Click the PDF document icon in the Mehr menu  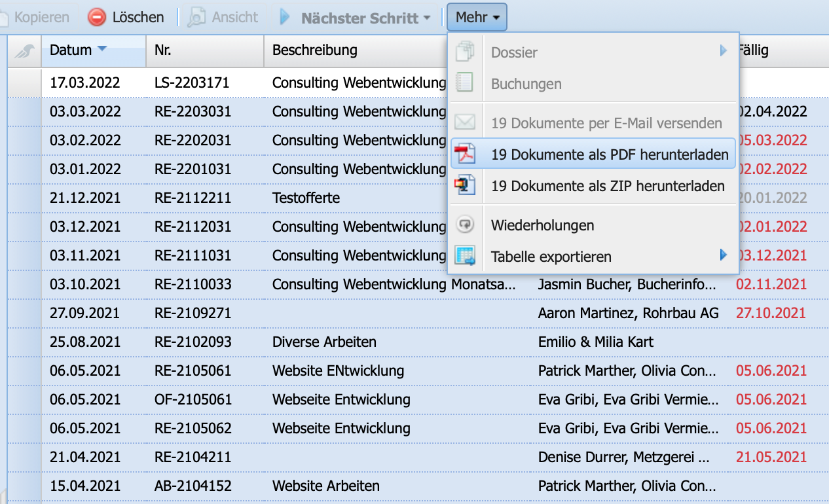pyautogui.click(x=466, y=153)
